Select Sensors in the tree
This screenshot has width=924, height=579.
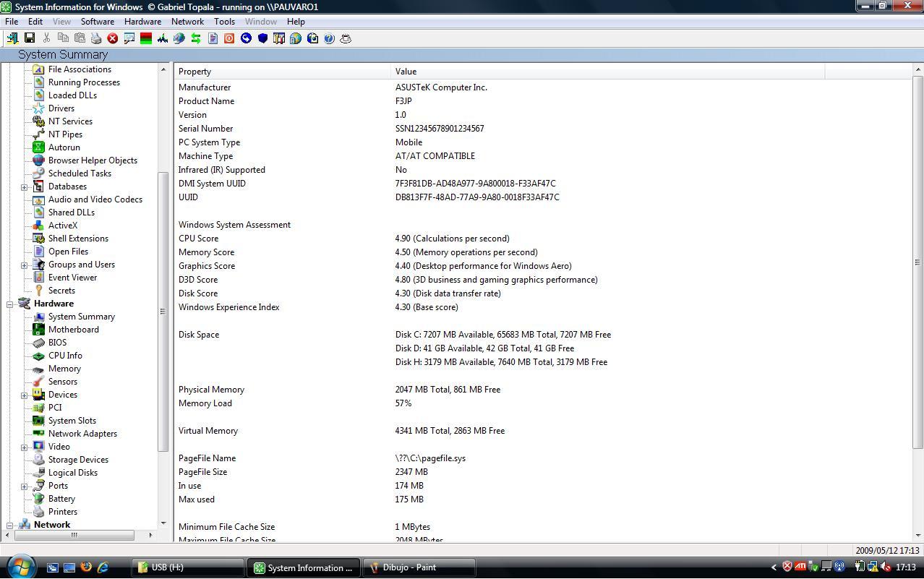click(x=63, y=382)
